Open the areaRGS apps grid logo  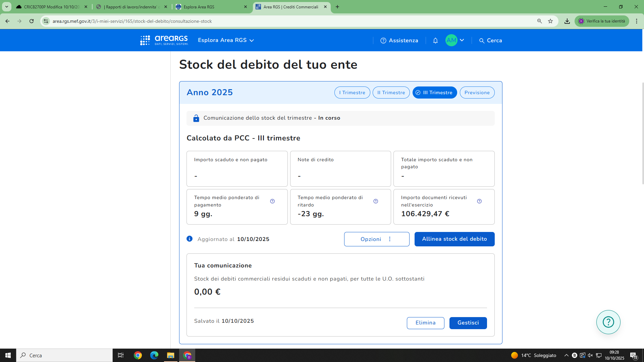coord(145,40)
